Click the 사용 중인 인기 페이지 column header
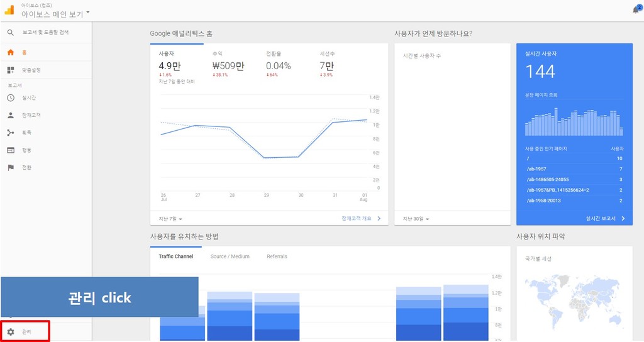The width and height of the screenshot is (644, 342). pyautogui.click(x=546, y=148)
